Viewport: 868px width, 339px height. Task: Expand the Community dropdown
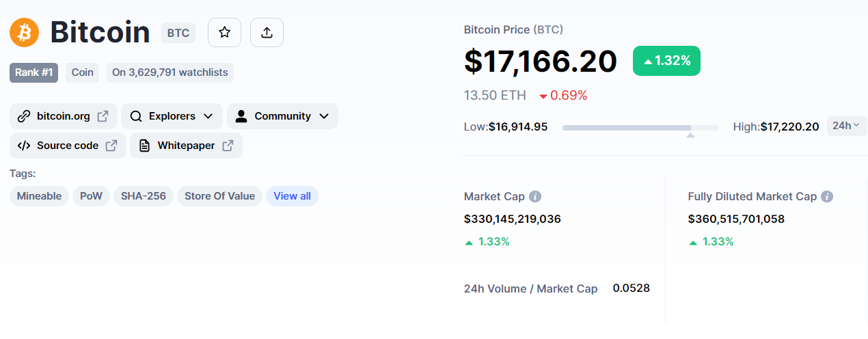[x=282, y=116]
